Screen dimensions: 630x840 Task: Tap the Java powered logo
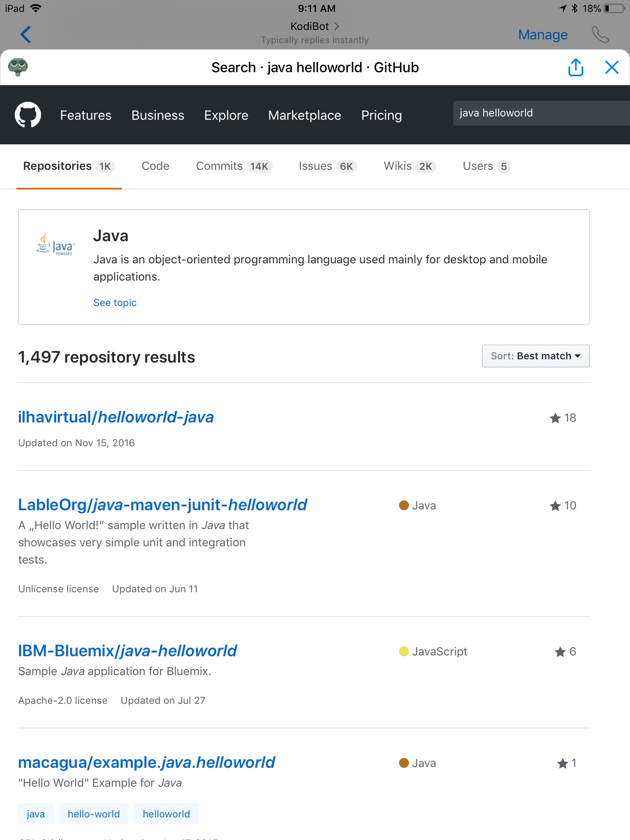click(x=55, y=245)
